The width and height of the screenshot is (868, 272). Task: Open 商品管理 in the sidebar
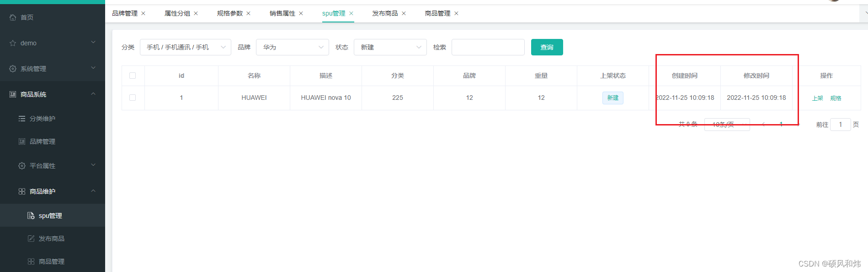[53, 261]
